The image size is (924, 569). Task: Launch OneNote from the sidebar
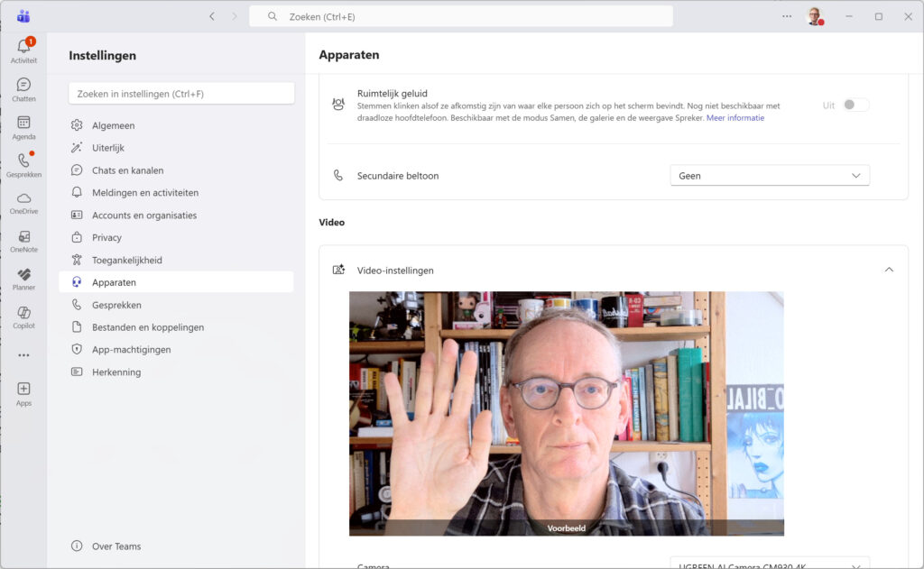pos(23,240)
